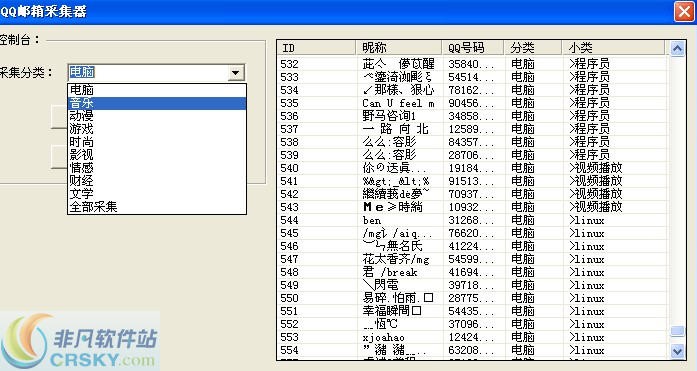Choose 时尚 from the list

click(157, 142)
